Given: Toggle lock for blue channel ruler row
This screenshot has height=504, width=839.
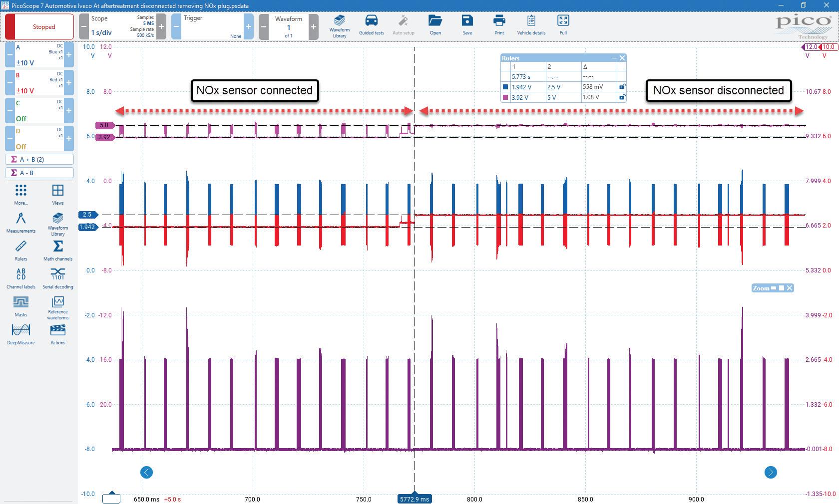Looking at the screenshot, I should 622,87.
